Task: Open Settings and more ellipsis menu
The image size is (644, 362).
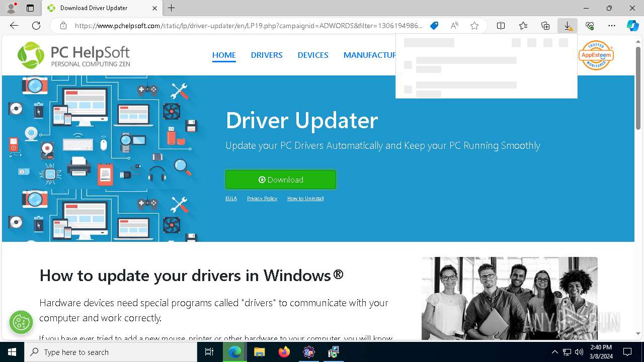Action: tap(612, 26)
